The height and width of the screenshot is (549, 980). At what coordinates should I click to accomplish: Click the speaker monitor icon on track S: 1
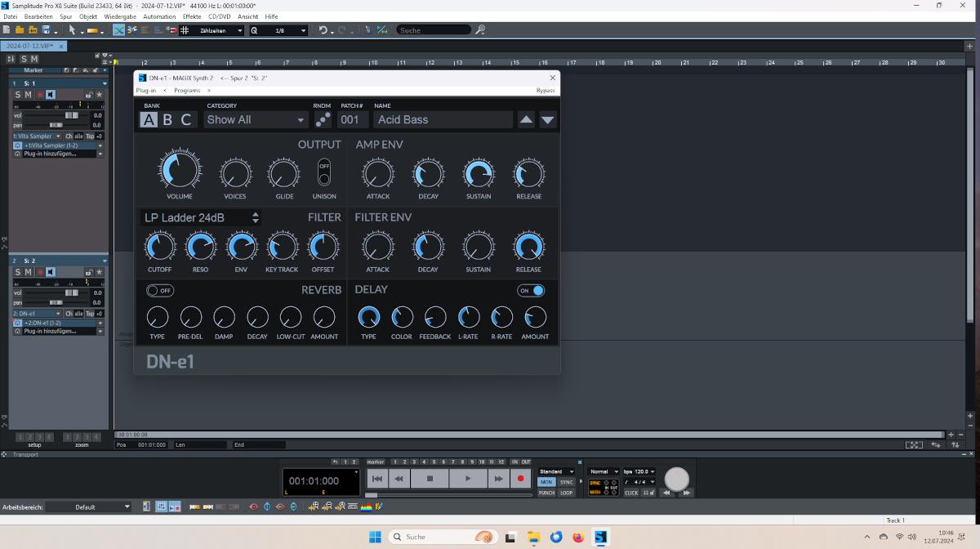click(x=51, y=95)
